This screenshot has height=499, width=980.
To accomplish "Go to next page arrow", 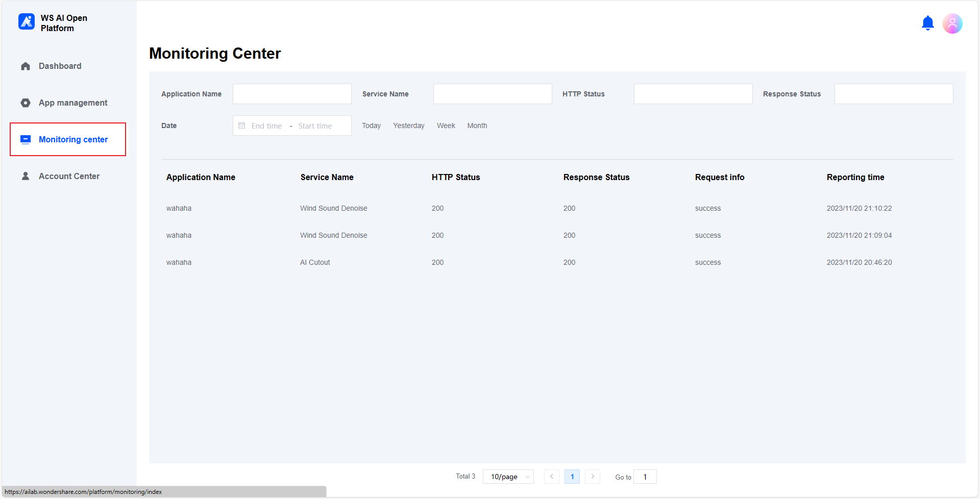I will pos(592,477).
